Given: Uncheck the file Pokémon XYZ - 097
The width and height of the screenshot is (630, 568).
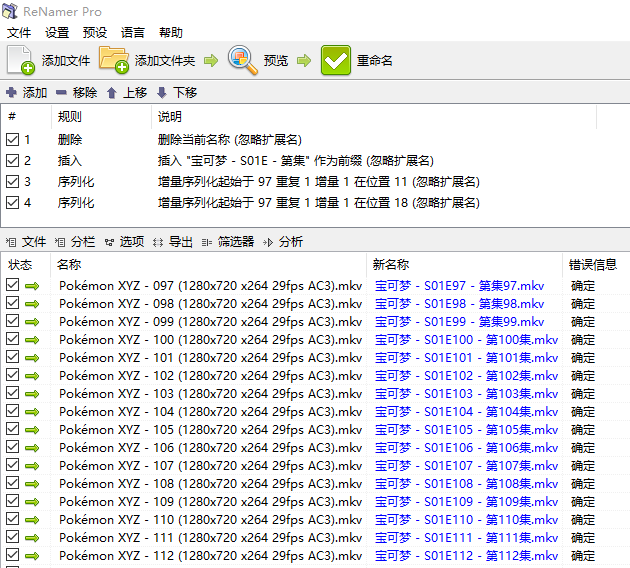Looking at the screenshot, I should (12, 285).
